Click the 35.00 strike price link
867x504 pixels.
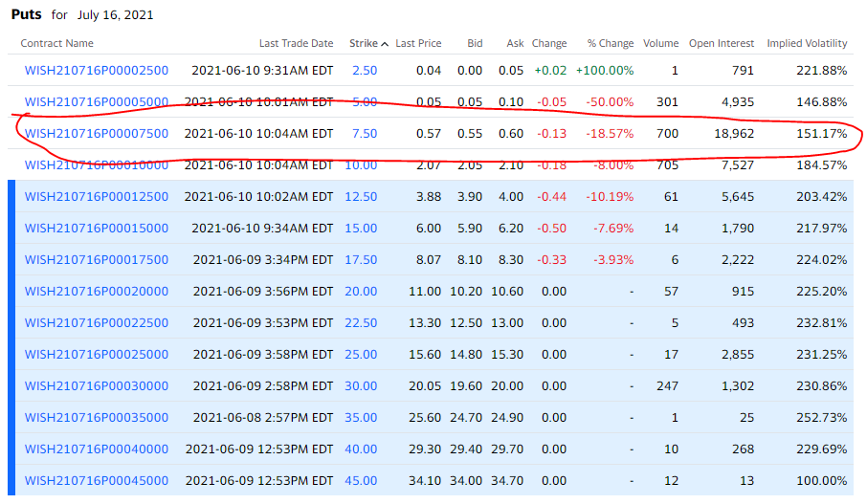[361, 417]
